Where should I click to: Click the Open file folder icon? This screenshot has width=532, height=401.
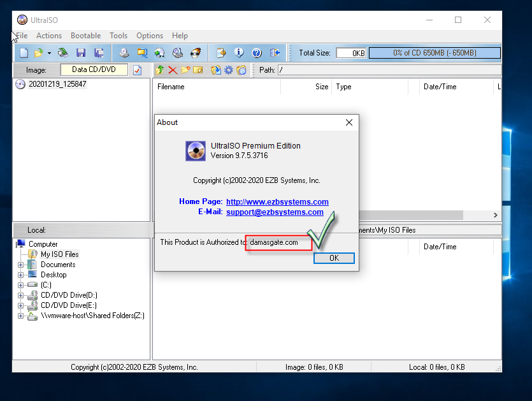(39, 53)
